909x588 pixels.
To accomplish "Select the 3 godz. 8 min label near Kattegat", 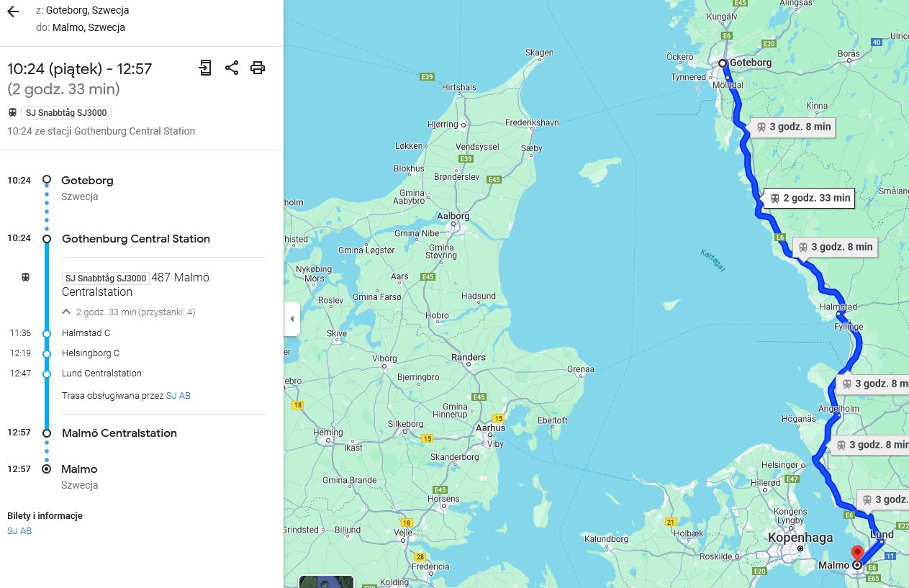I will [x=834, y=247].
